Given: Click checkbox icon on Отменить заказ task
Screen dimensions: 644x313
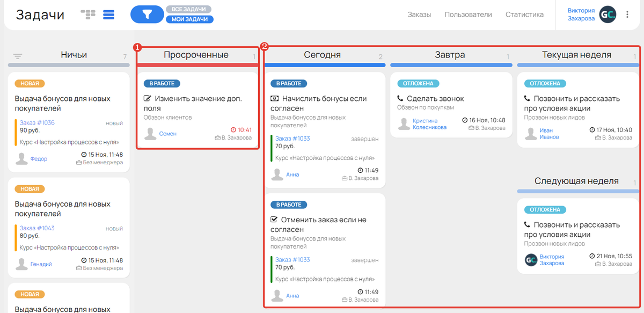Looking at the screenshot, I should pos(274,220).
